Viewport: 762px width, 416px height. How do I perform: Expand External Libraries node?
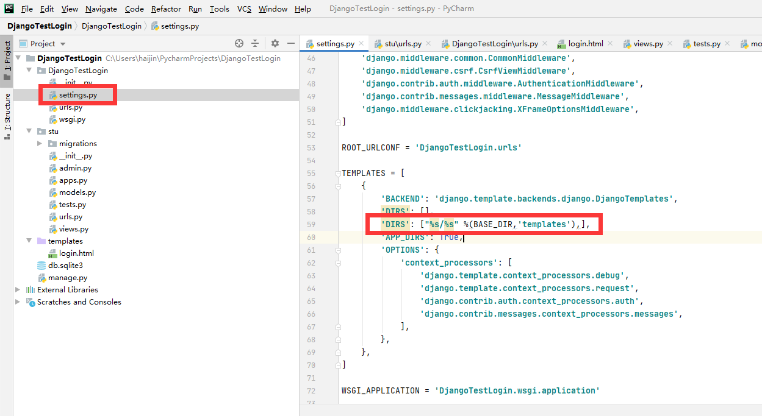coord(18,290)
